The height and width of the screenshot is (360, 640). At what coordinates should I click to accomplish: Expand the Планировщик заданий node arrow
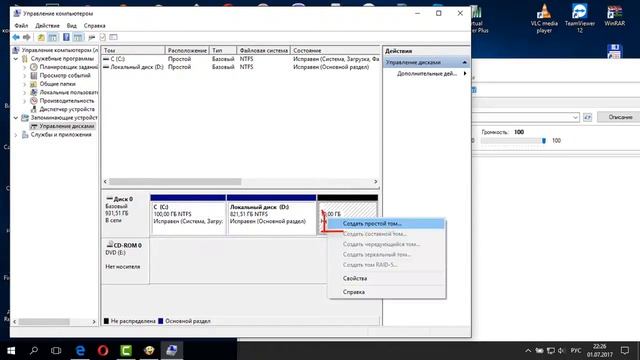point(25,67)
